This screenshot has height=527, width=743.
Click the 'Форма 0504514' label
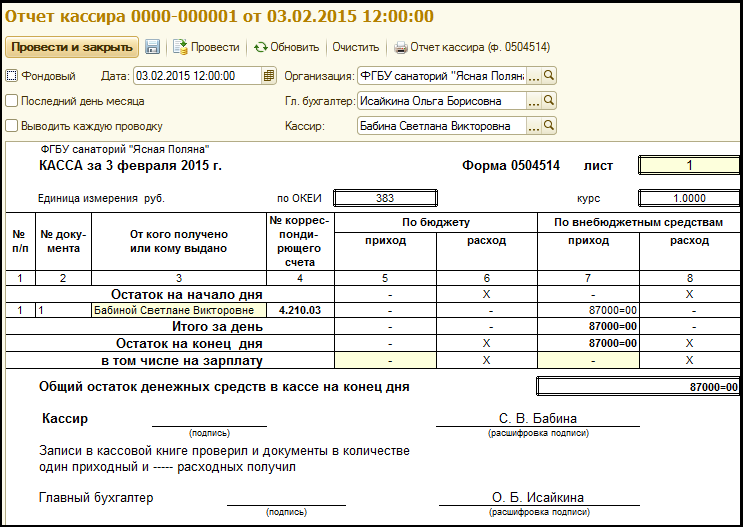click(511, 166)
